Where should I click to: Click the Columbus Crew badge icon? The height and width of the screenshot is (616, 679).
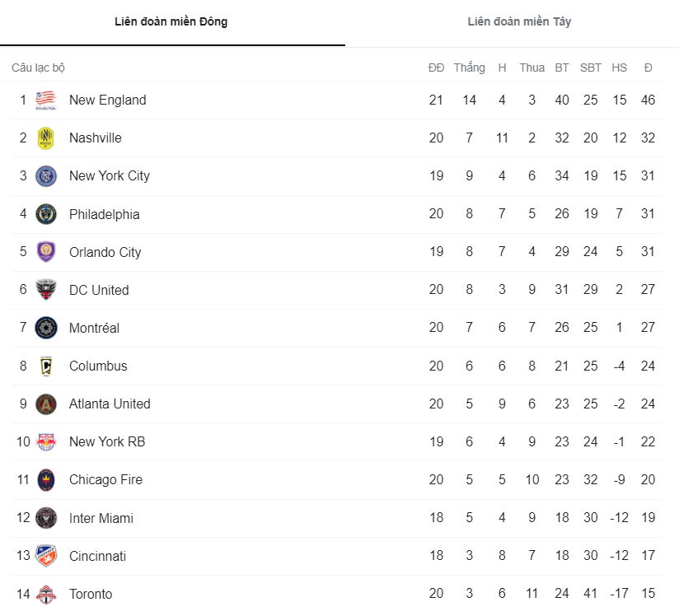pos(47,366)
